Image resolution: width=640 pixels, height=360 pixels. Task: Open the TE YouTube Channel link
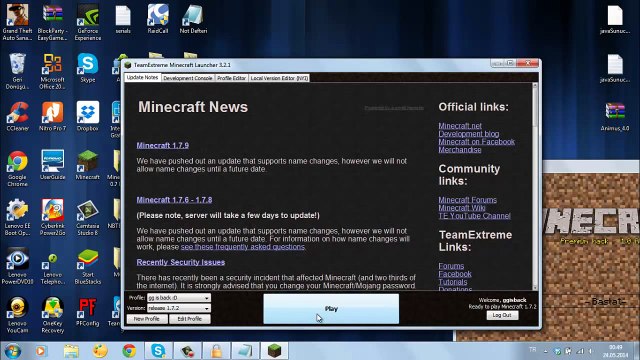474,216
